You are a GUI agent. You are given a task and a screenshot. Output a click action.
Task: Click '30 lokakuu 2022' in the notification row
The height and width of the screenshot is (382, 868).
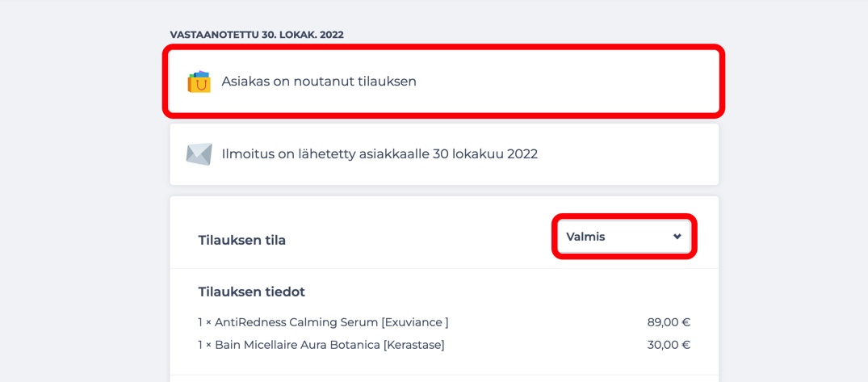487,153
